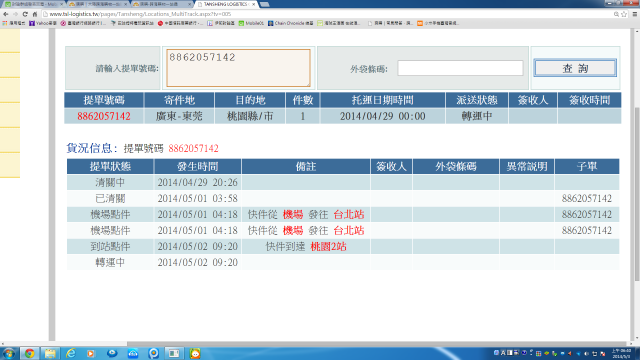This screenshot has width=640, height=360.
Task: Click the 已清關 status row
Action: coord(343,198)
